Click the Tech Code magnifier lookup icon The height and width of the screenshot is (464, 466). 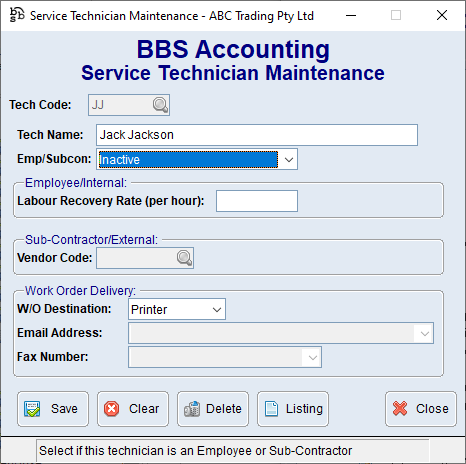point(160,105)
